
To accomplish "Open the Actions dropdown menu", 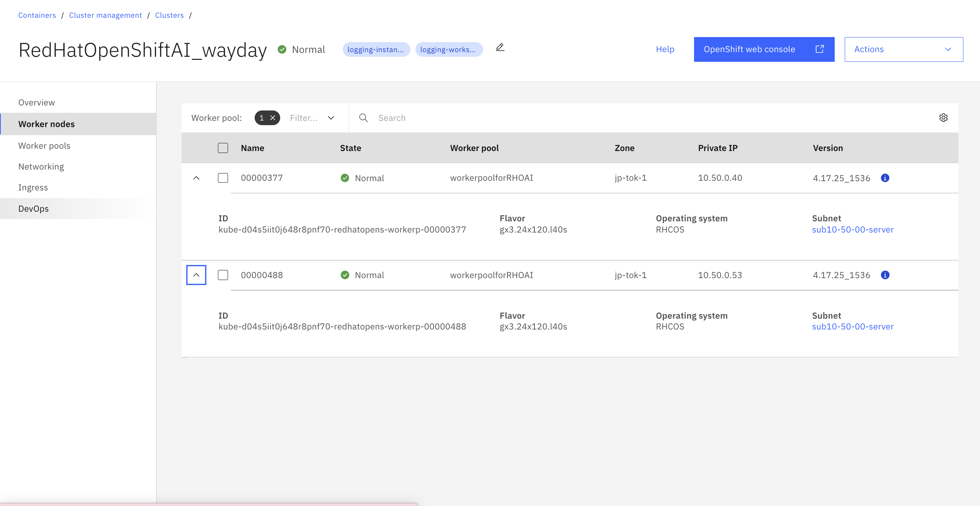I will [x=903, y=49].
